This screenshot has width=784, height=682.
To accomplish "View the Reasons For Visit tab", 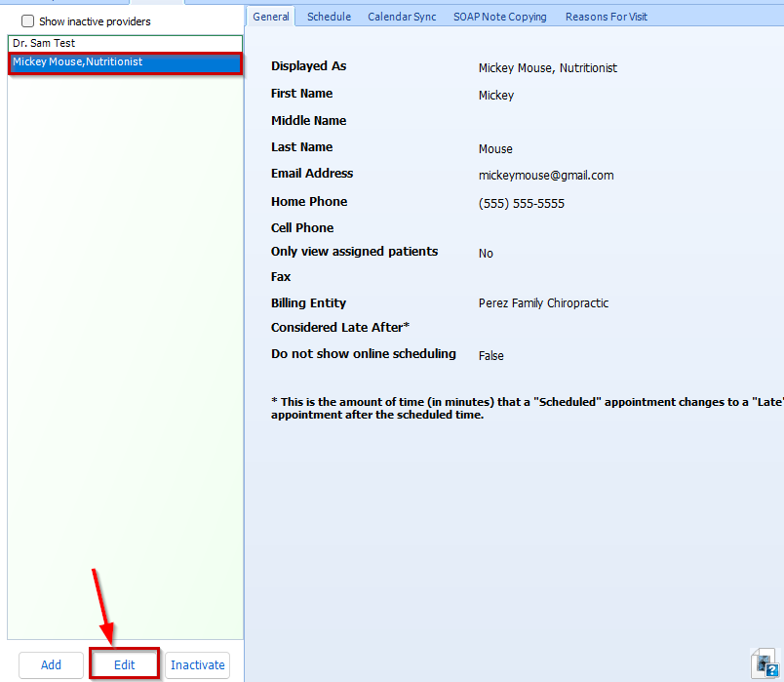I will [x=606, y=17].
